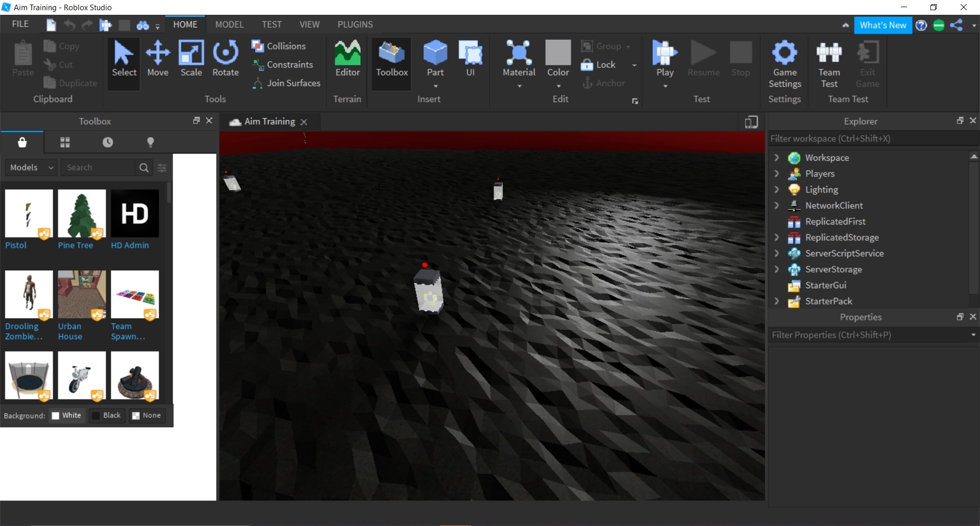Open the PLUGINS ribbon tab

(355, 24)
